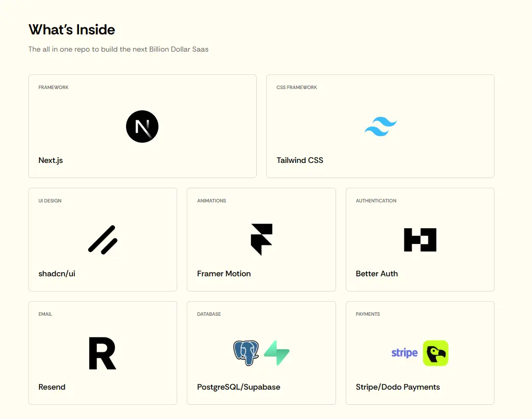The image size is (532, 419).
Task: Click the PAYMENTS category label
Action: (x=368, y=314)
